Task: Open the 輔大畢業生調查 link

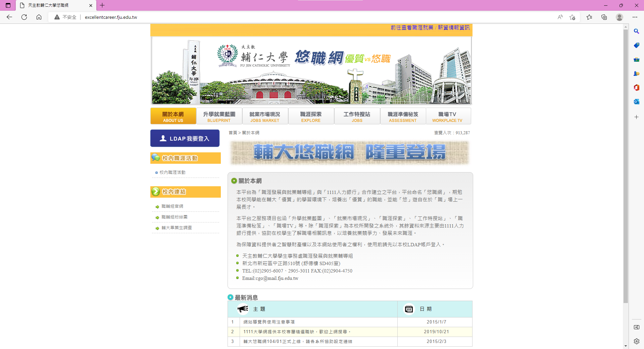Action: 177,228
